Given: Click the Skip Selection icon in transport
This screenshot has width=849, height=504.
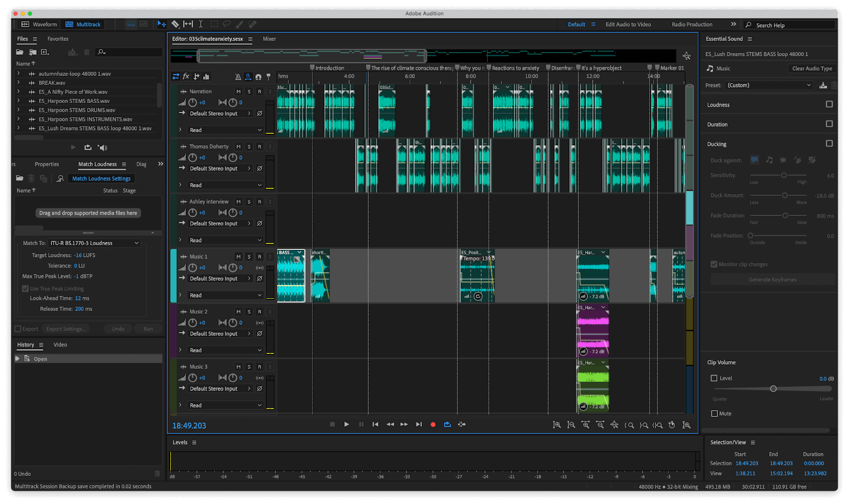Looking at the screenshot, I should pos(462,424).
